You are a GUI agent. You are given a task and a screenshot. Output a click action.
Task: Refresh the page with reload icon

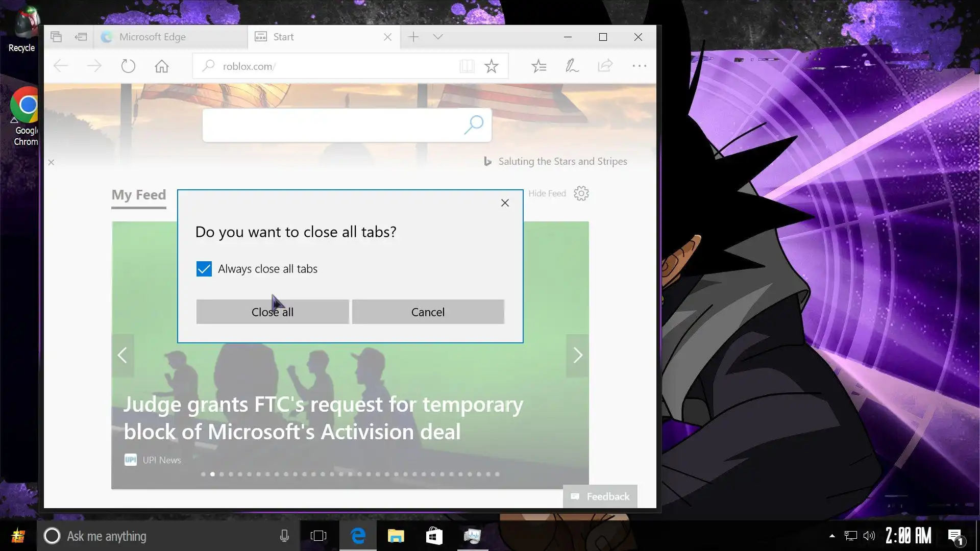(128, 66)
